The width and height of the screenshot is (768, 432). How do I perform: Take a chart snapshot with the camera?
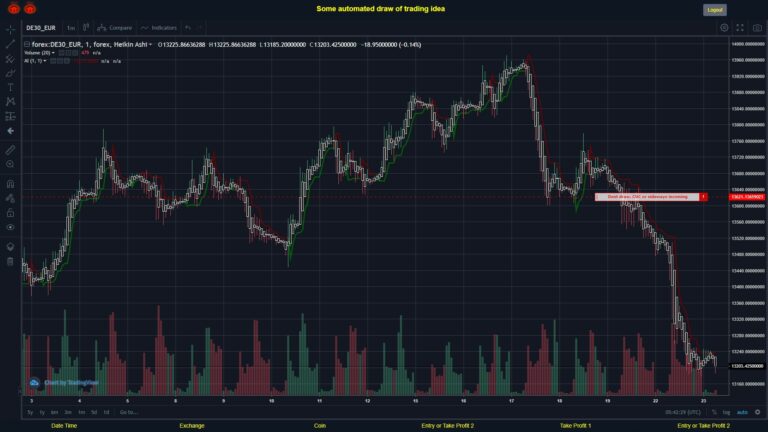(757, 28)
